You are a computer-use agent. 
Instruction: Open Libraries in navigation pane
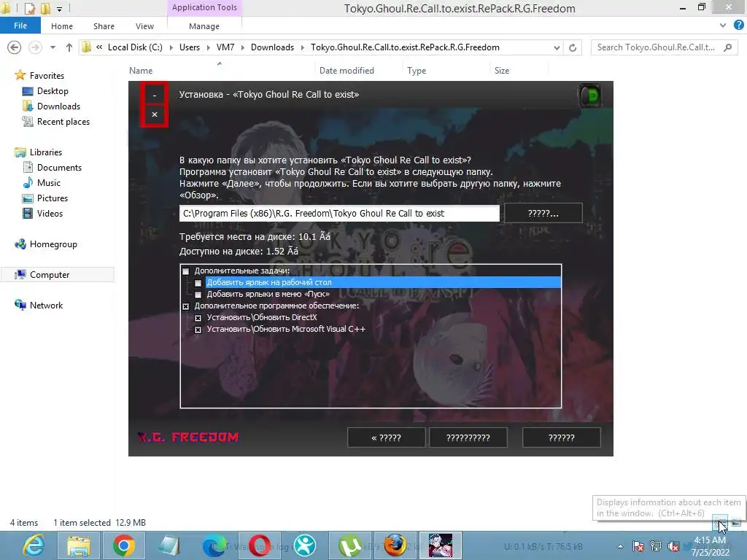(46, 152)
